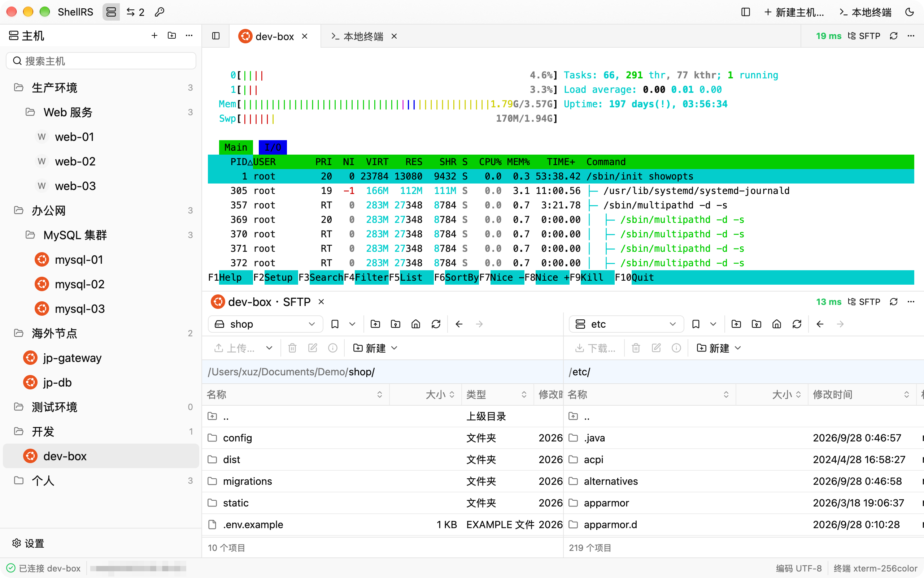
Task: Open the remote 新建 dropdown
Action: [719, 348]
